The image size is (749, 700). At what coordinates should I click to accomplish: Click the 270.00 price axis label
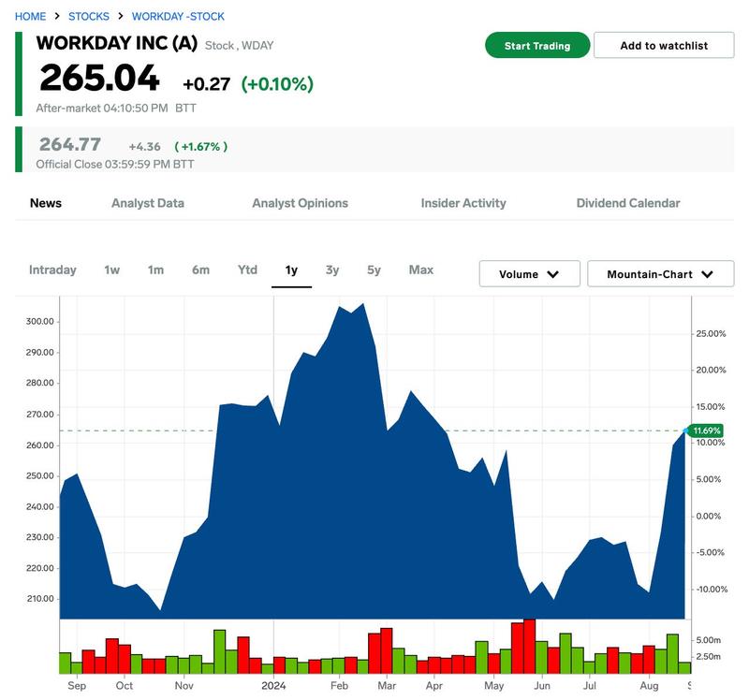click(40, 414)
